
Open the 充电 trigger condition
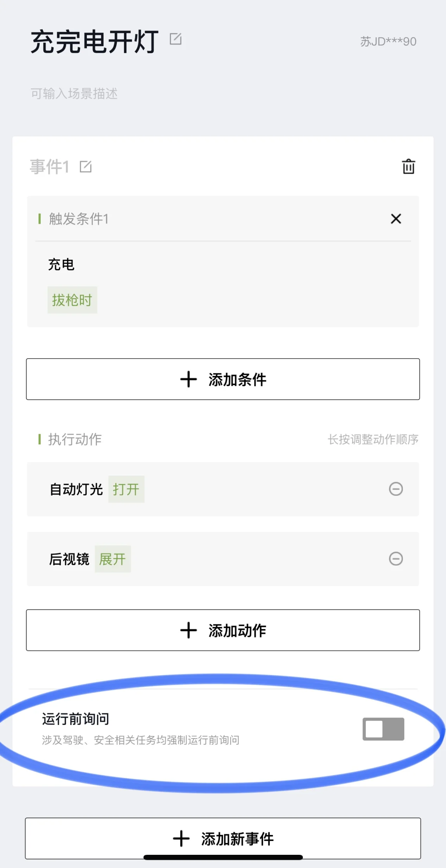(61, 264)
